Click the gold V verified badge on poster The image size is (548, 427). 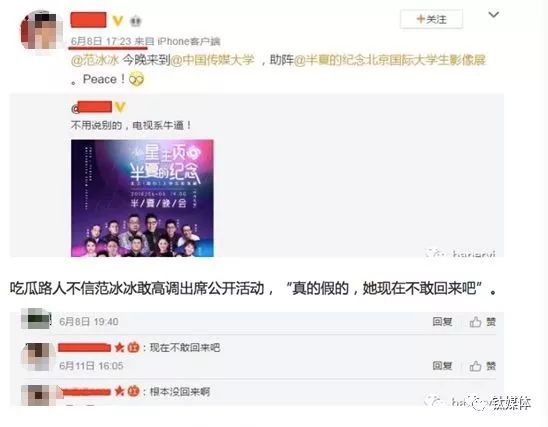click(x=118, y=21)
